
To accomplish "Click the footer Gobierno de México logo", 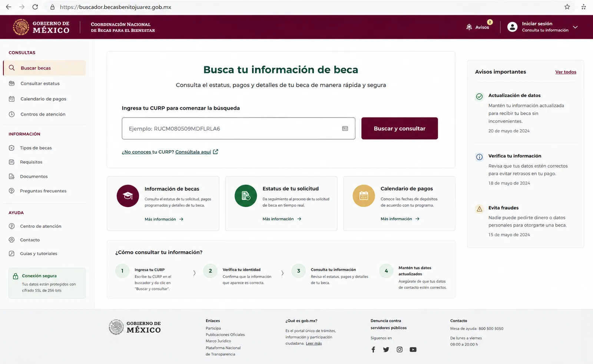I will [135, 327].
